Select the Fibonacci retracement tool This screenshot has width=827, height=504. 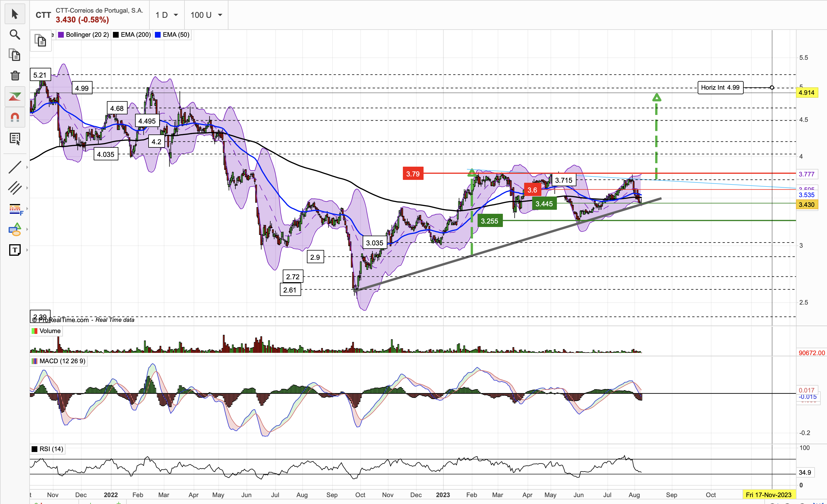[15, 209]
